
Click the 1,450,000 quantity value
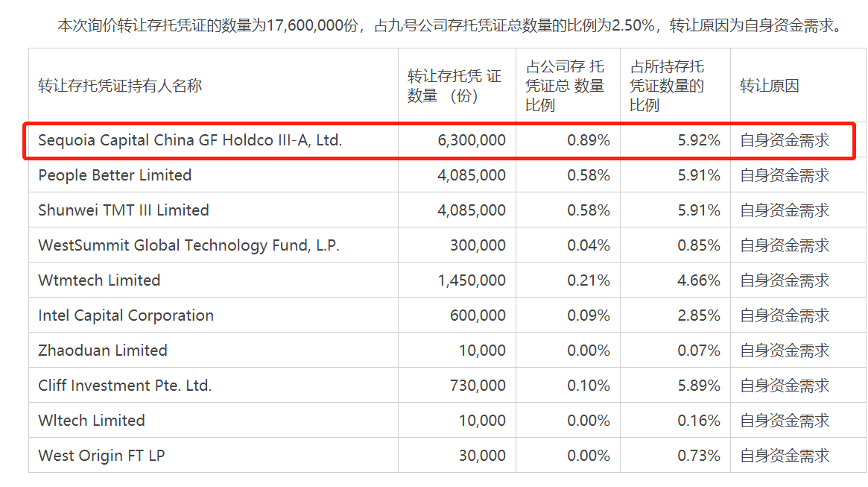472,280
